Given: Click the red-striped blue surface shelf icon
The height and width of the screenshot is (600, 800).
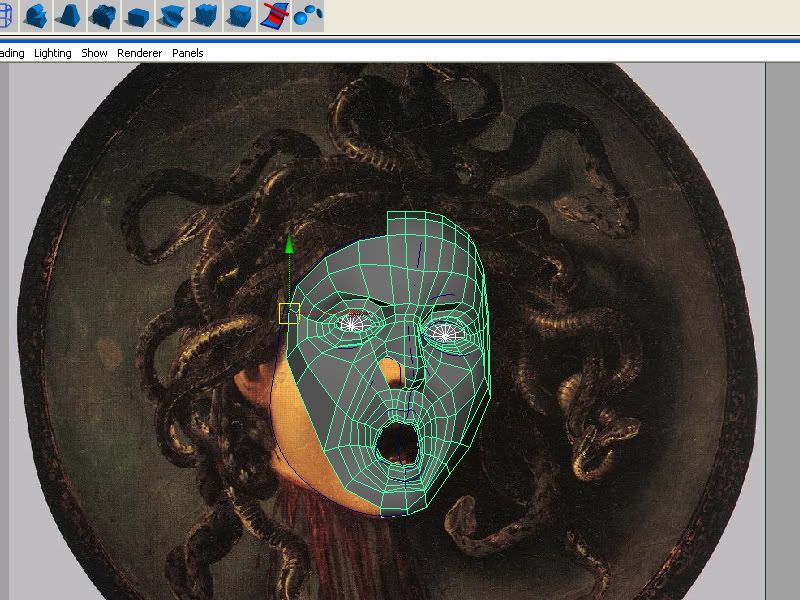Looking at the screenshot, I should tap(274, 15).
